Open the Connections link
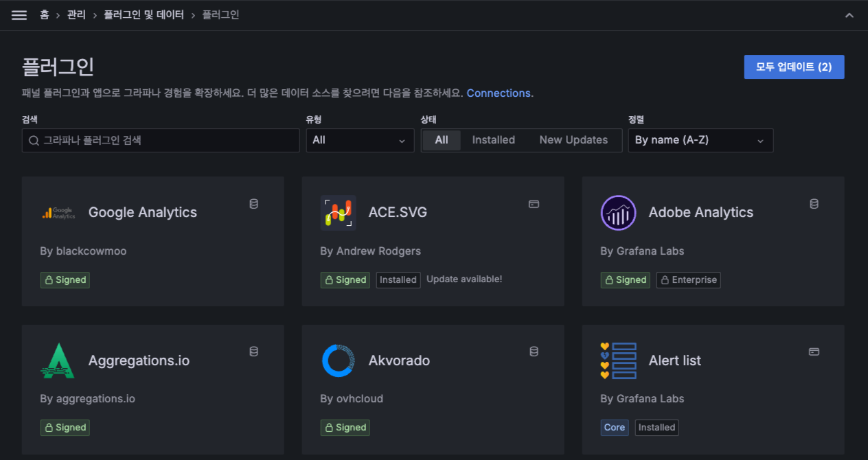The height and width of the screenshot is (460, 868). click(499, 93)
